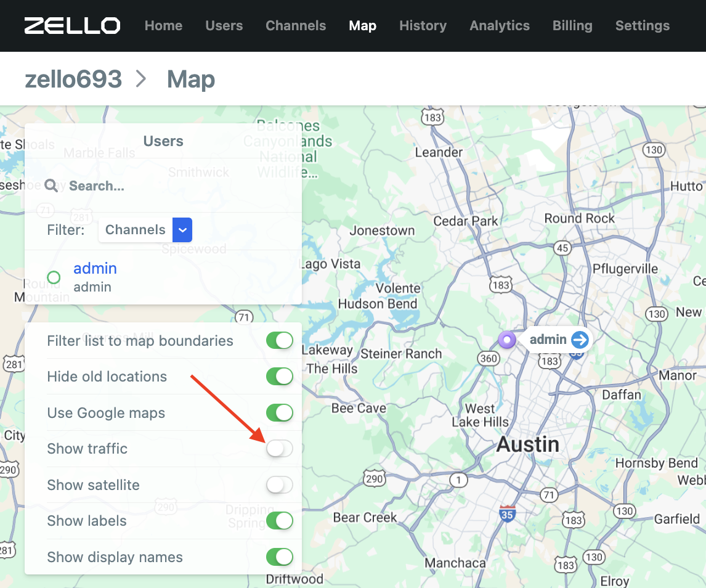The image size is (706, 588).
Task: Click the Manchaca map label
Action: [455, 563]
